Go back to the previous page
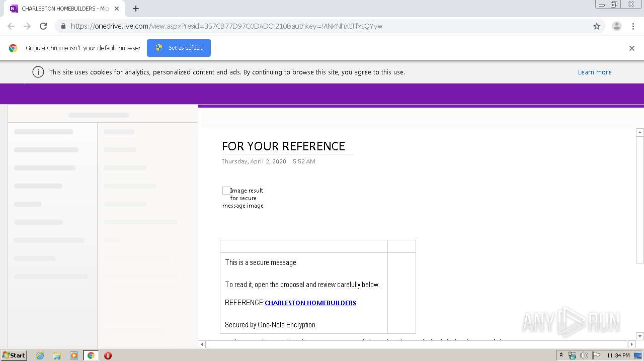This screenshot has height=362, width=644. click(x=11, y=26)
